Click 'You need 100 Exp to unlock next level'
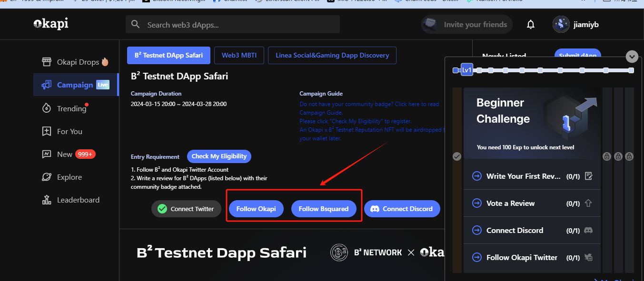Screen dimensions: 644x281 click(x=525, y=147)
